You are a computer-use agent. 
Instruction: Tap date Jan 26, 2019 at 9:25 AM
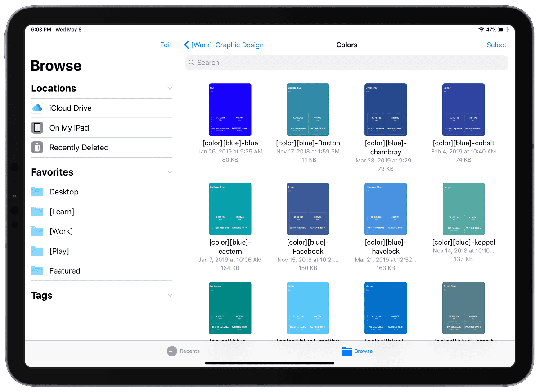(x=230, y=152)
